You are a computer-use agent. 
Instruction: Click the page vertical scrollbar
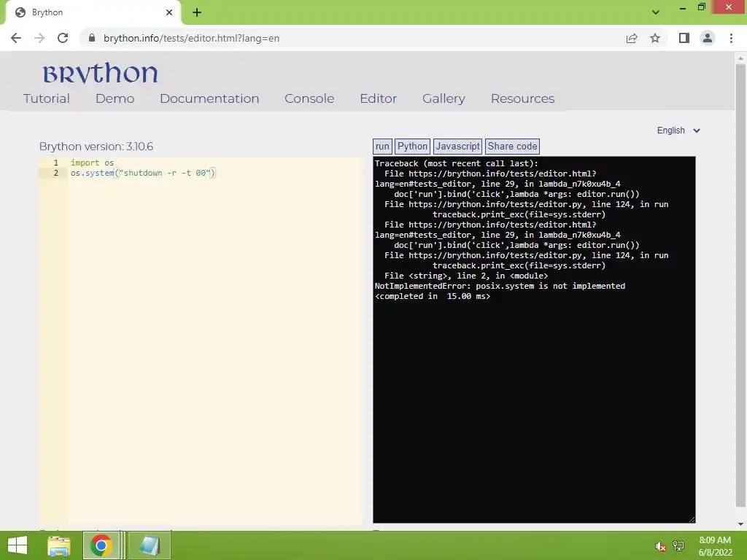pos(740,286)
